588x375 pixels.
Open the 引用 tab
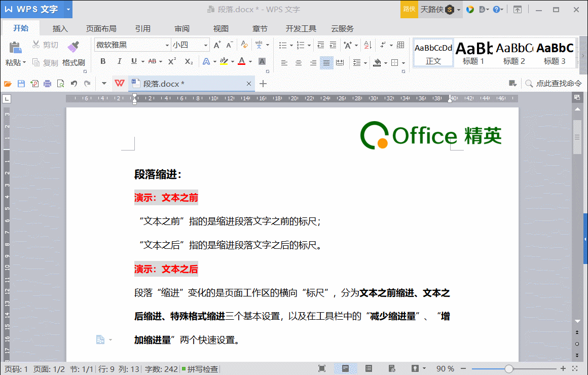pos(143,28)
